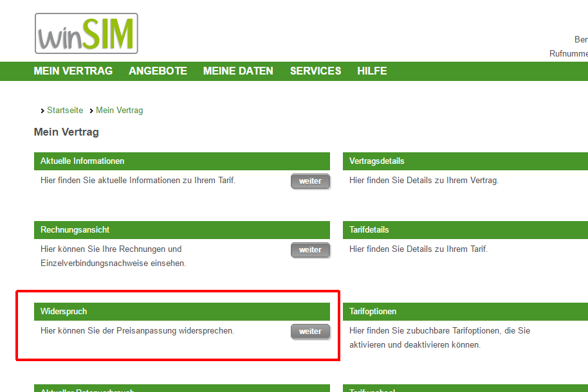Navigate to Startseite via the breadcrumb
Viewport: 588px width, 392px height.
point(64,110)
